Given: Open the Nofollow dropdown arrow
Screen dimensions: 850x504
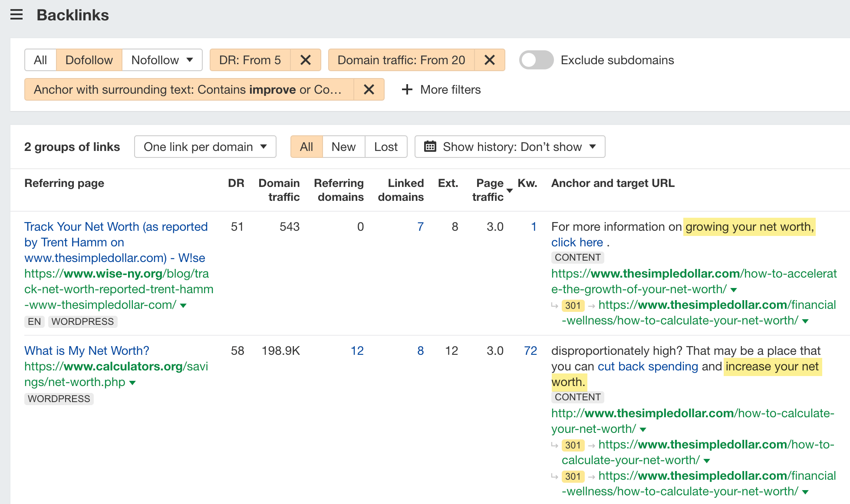Looking at the screenshot, I should [190, 60].
